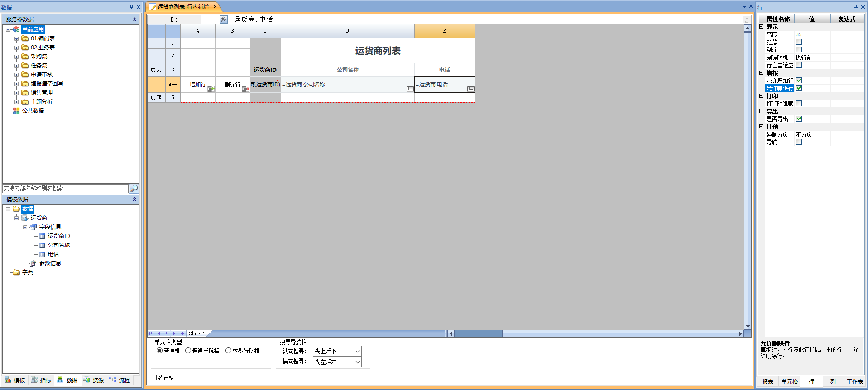This screenshot has width=868, height=390.
Task: Click the 销售管理 folder icon
Action: pyautogui.click(x=25, y=93)
